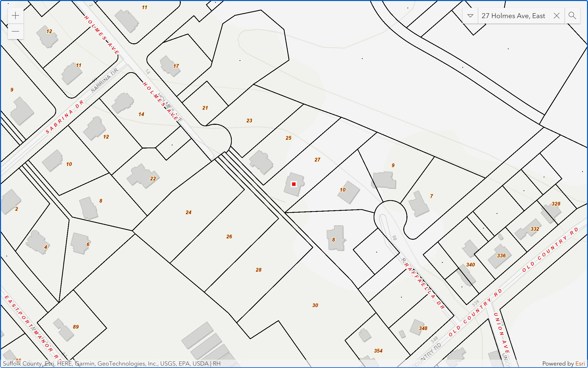
Task: Select parcel 24 on the map
Action: [x=188, y=212]
